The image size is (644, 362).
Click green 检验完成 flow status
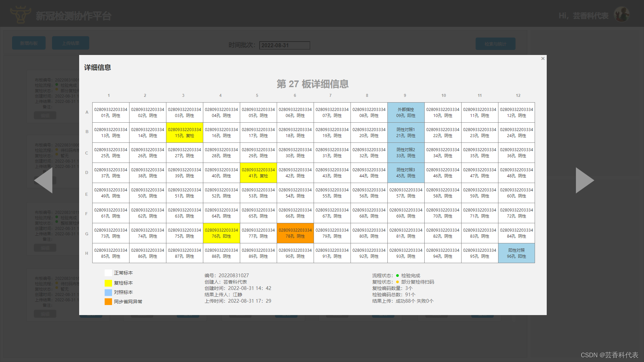click(x=408, y=276)
